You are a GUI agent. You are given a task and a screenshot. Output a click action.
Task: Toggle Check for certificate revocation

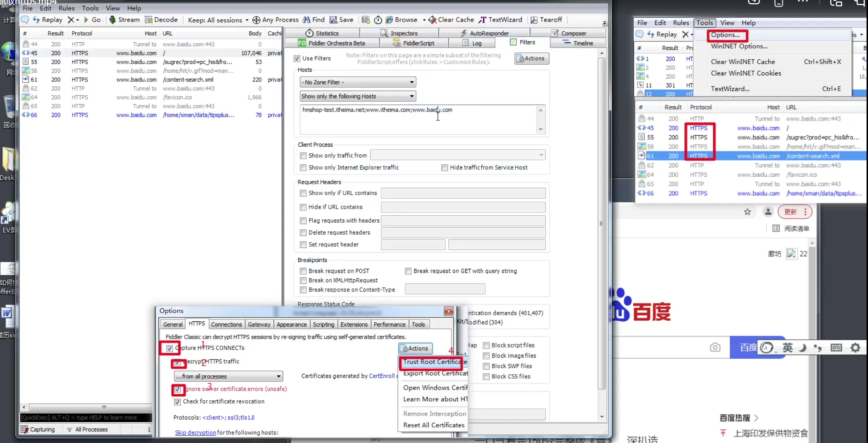coord(177,402)
